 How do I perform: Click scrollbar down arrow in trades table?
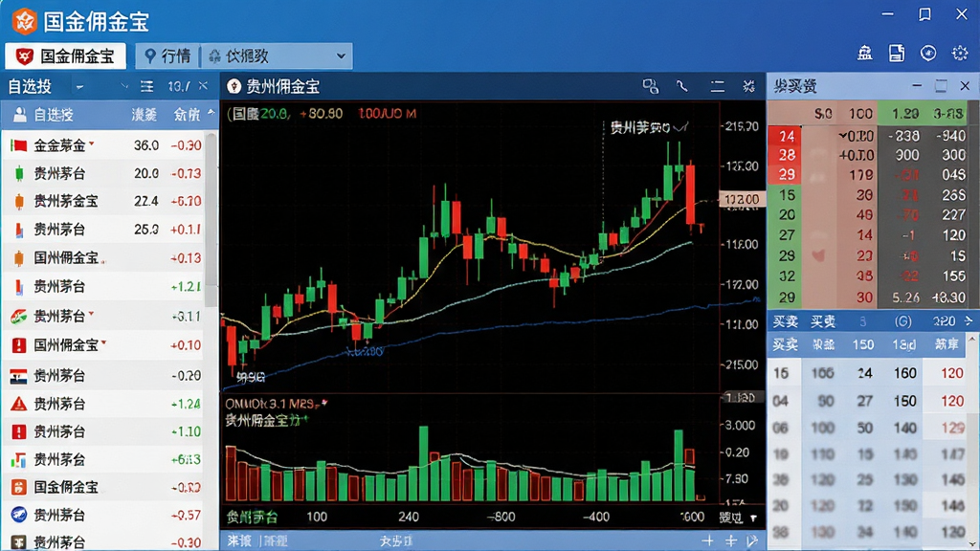point(972,543)
